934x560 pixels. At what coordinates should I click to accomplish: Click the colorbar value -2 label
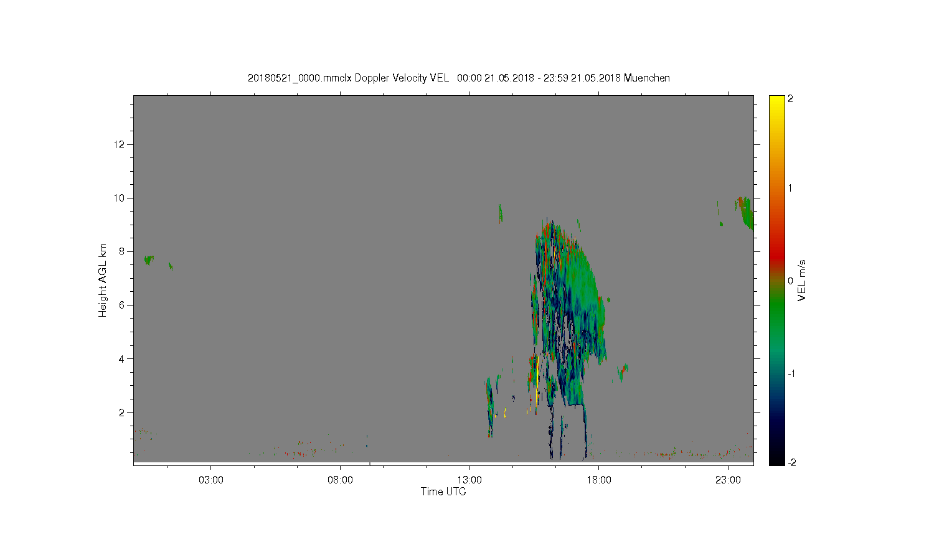(x=791, y=462)
